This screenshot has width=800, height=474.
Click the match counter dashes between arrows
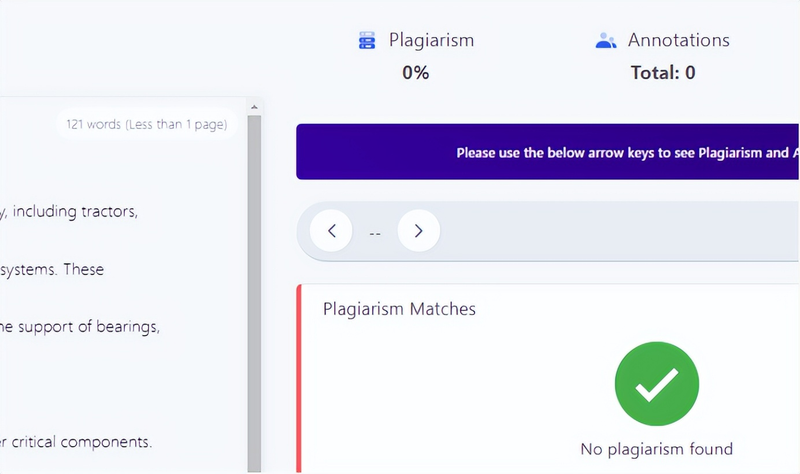click(375, 232)
